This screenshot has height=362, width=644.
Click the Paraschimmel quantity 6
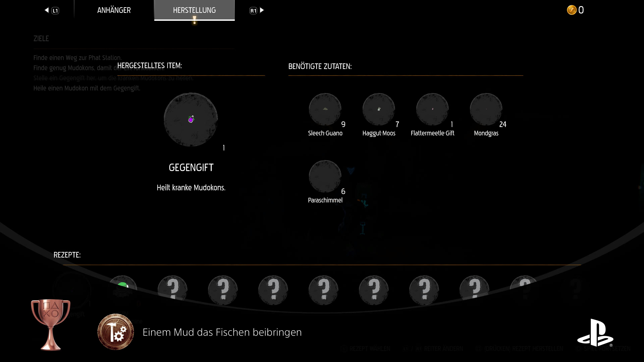[x=343, y=191]
